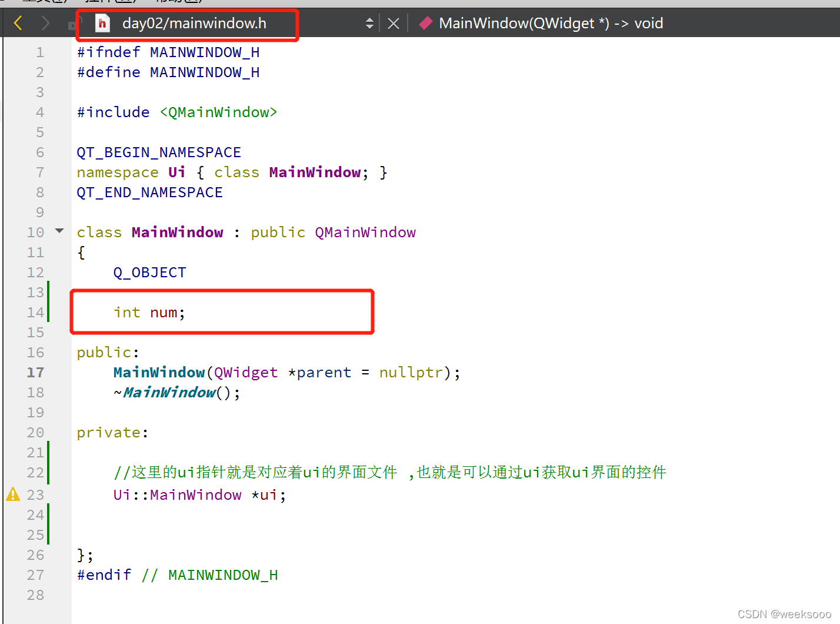
Task: Click '#endif // MAINWINDOW_H' line
Action: tap(177, 575)
